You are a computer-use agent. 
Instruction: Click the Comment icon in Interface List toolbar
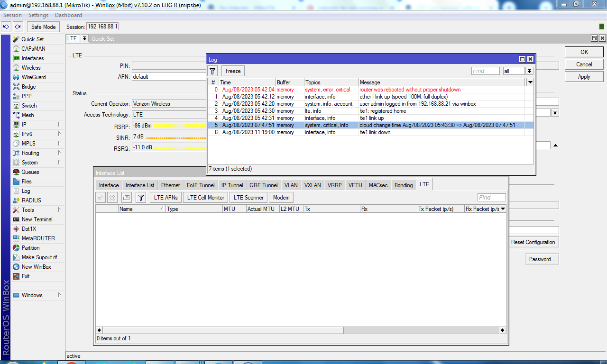click(126, 198)
